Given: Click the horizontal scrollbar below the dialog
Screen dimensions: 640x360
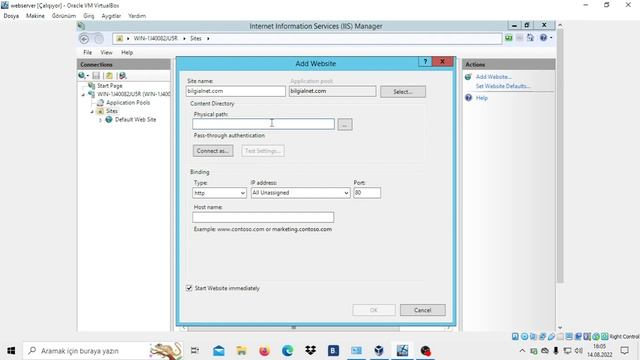Looking at the screenshot, I should click(293, 328).
